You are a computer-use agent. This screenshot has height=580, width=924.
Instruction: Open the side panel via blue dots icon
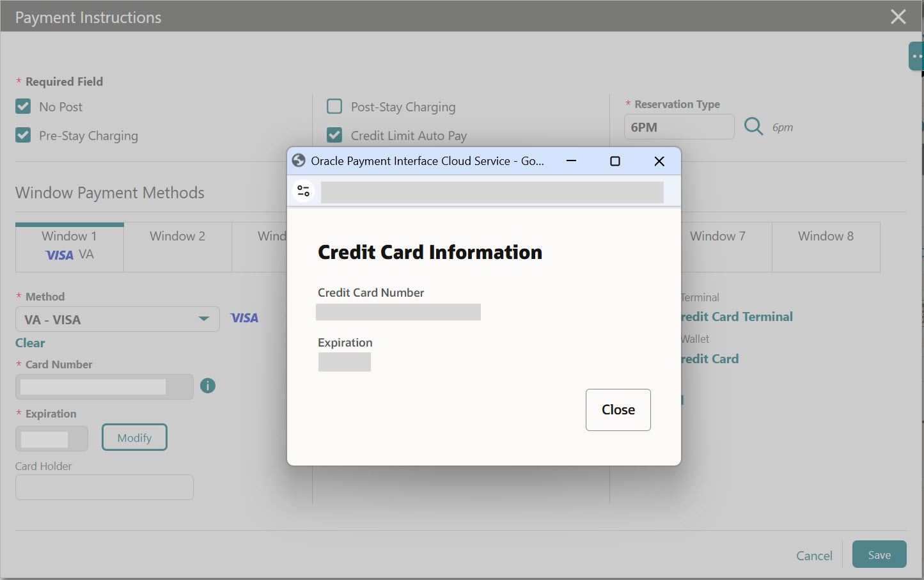[917, 56]
